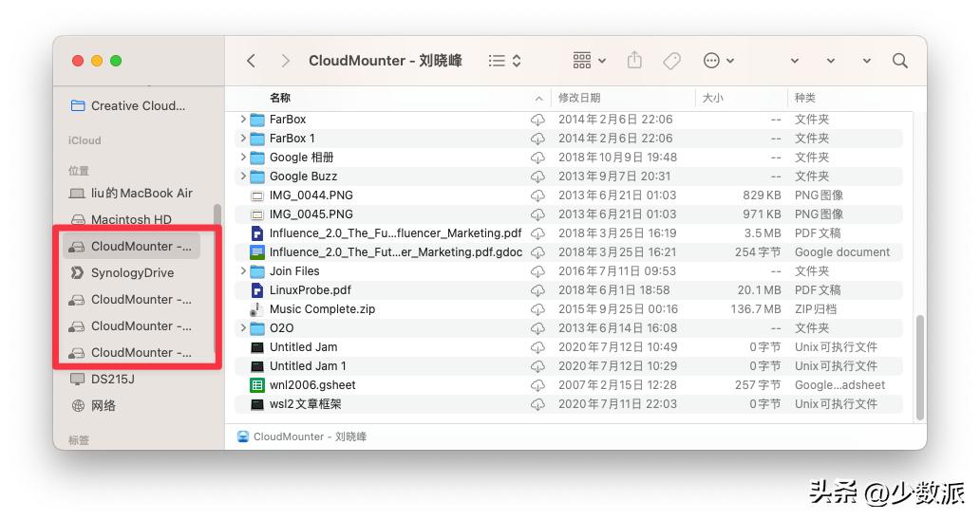This screenshot has height=520, width=980.
Task: Click the file list vertical scrollbar
Action: point(919,367)
